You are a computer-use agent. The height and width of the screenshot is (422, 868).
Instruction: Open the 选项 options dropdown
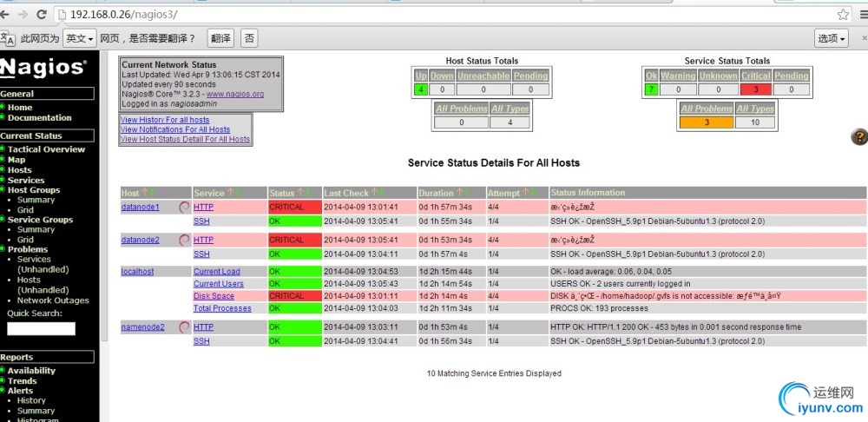(x=832, y=38)
